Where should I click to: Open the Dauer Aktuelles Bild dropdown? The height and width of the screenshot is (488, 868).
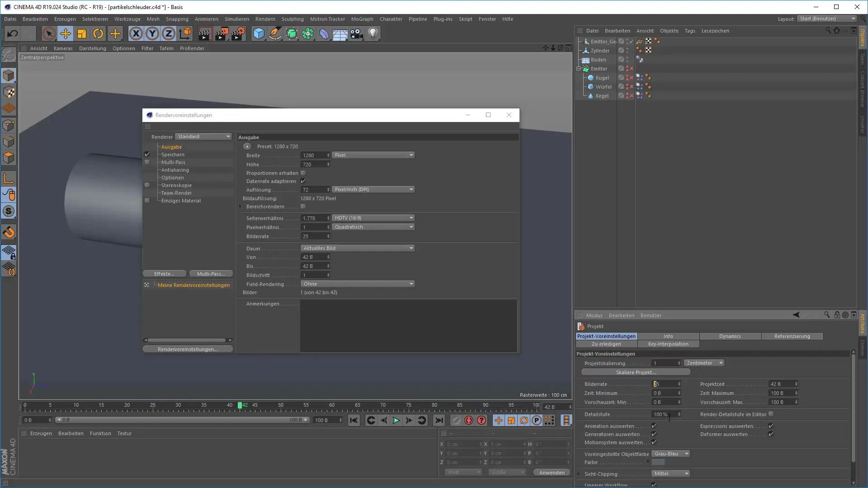tap(358, 248)
